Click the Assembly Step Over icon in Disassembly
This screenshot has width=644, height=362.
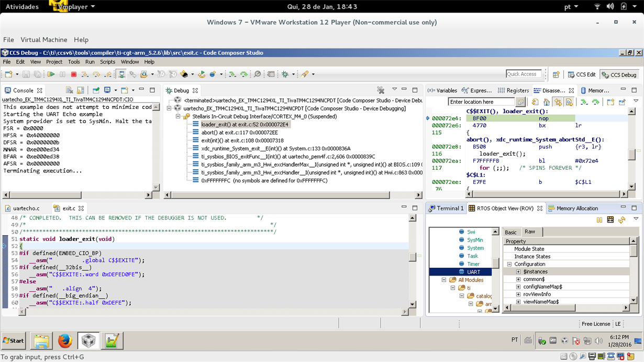595,102
